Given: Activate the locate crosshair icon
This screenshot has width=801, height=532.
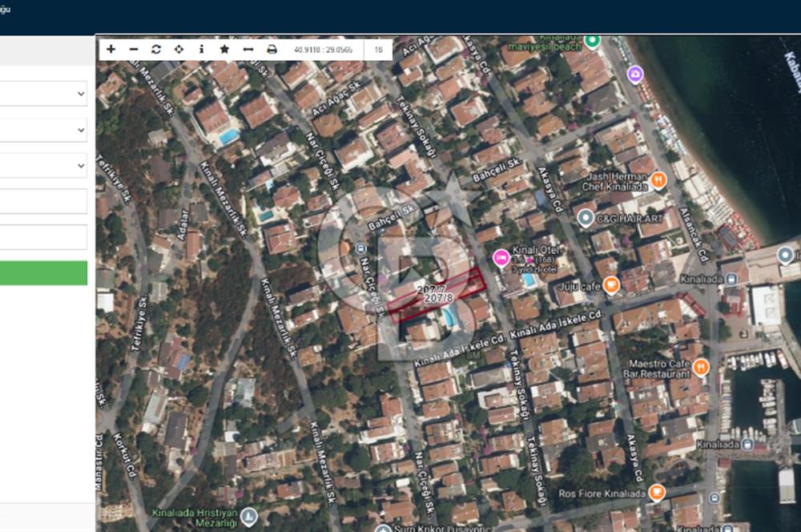Looking at the screenshot, I should coord(179,49).
